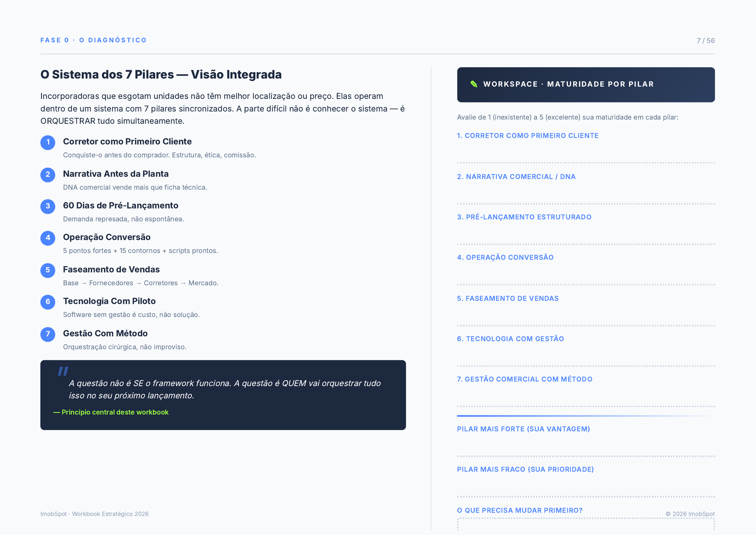Click the number 1 circle badge
This screenshot has height=535, width=756.
(x=48, y=142)
